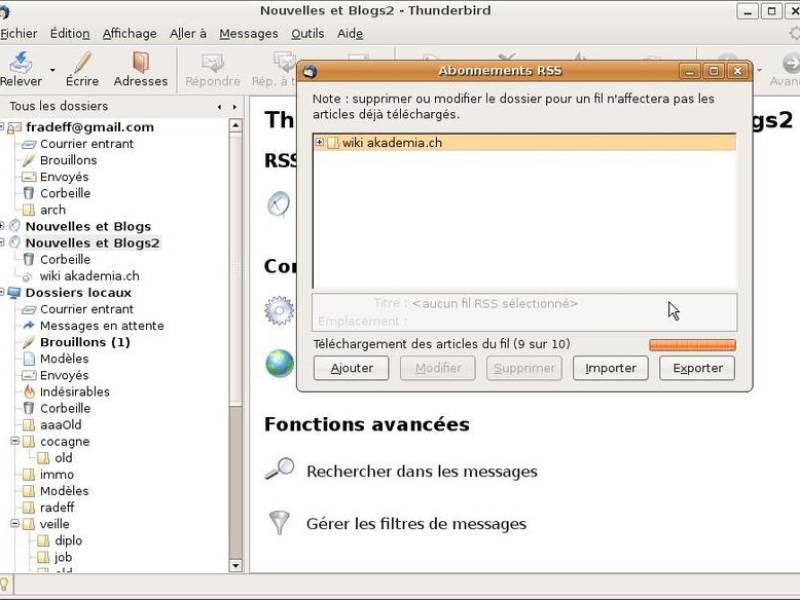The width and height of the screenshot is (800, 600).
Task: Switch to previous folder view with left arrow
Action: click(x=219, y=107)
